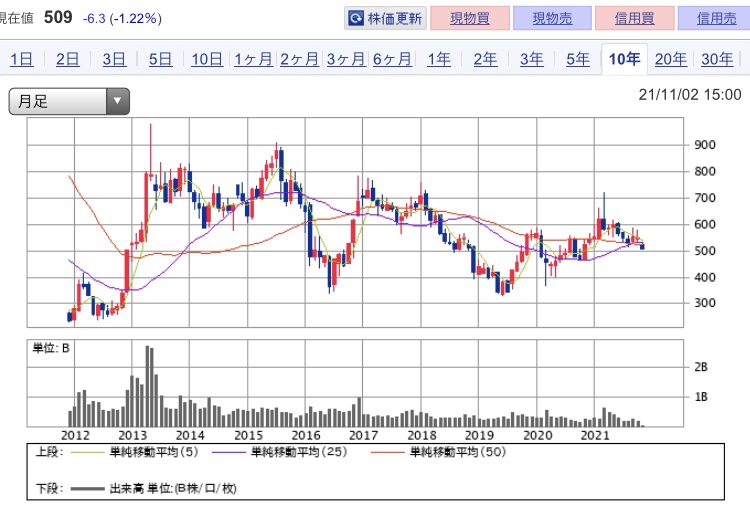Click the 1B volume axis label
750x505 pixels.
point(701,396)
